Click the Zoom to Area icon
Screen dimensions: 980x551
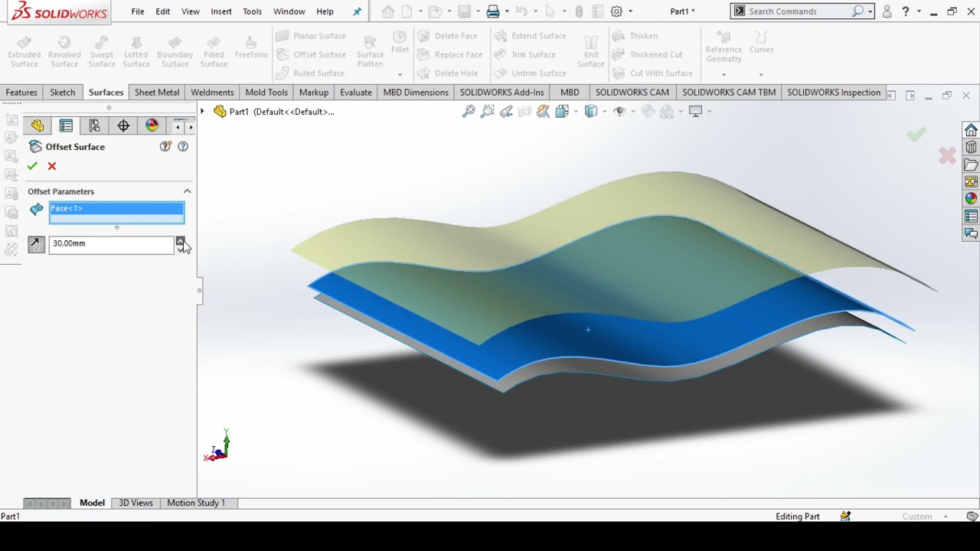tap(488, 112)
